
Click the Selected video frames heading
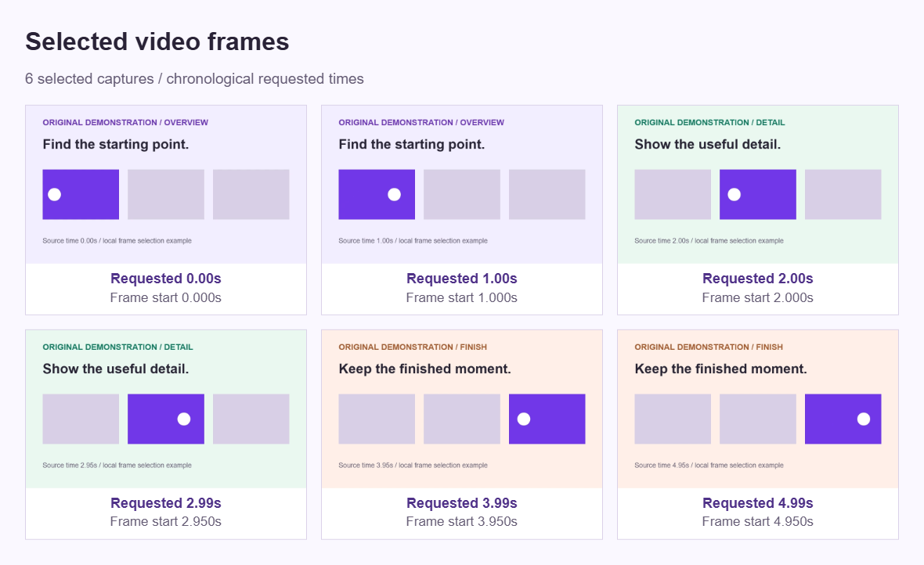pos(157,41)
